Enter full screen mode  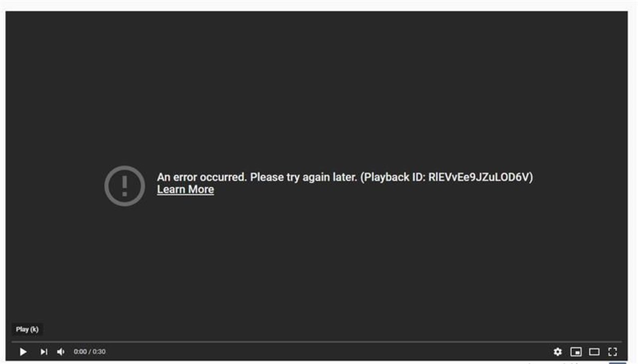point(613,352)
